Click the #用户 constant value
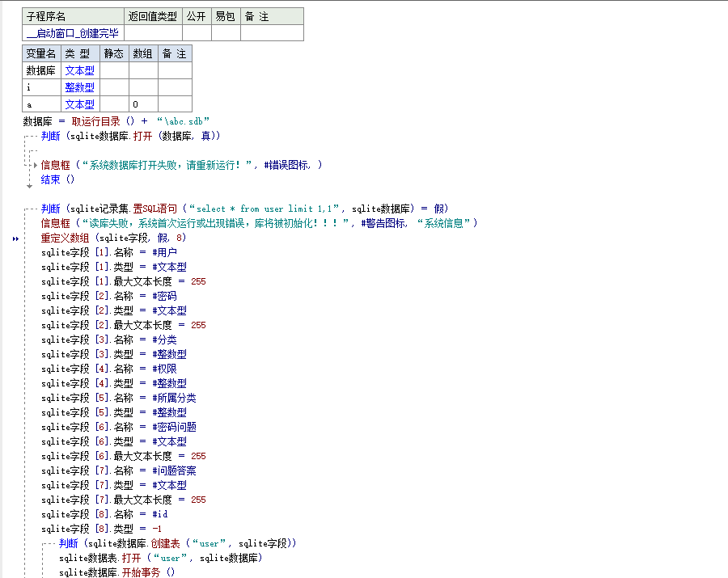 coord(165,252)
